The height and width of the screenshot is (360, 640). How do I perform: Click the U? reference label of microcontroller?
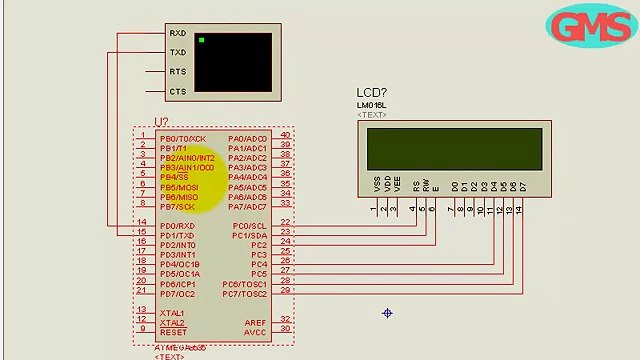coord(161,122)
